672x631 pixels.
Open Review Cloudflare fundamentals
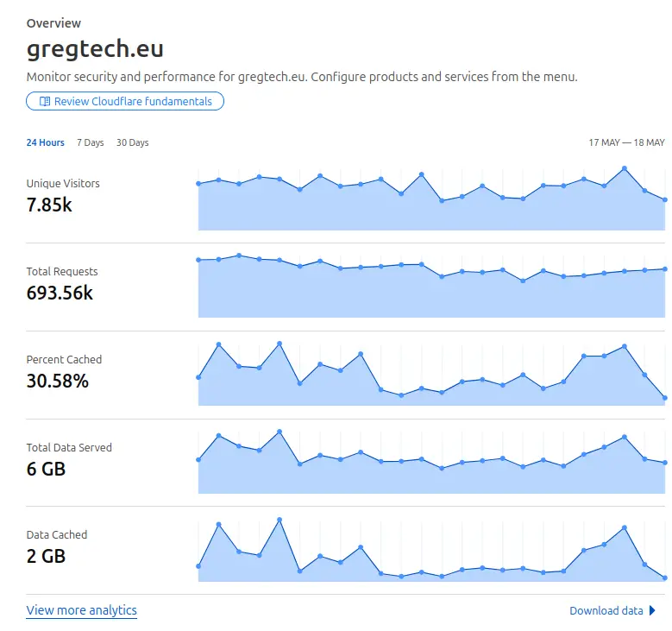click(x=125, y=101)
